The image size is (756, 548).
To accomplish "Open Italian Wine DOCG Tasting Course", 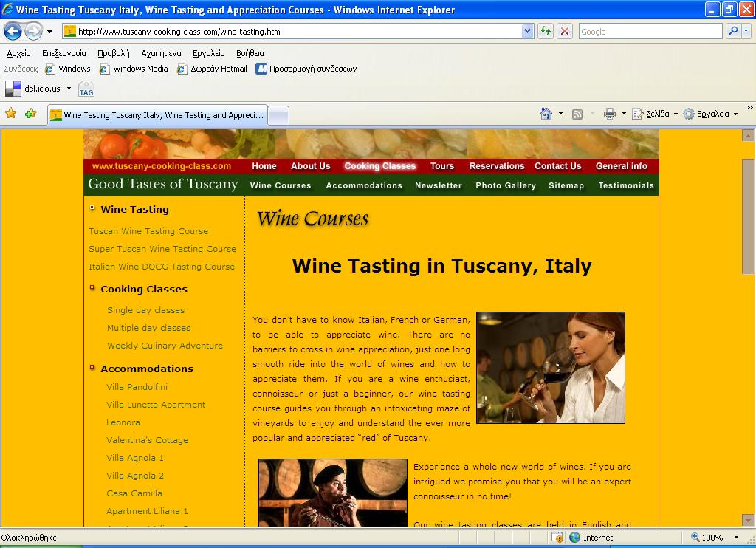I will (162, 267).
